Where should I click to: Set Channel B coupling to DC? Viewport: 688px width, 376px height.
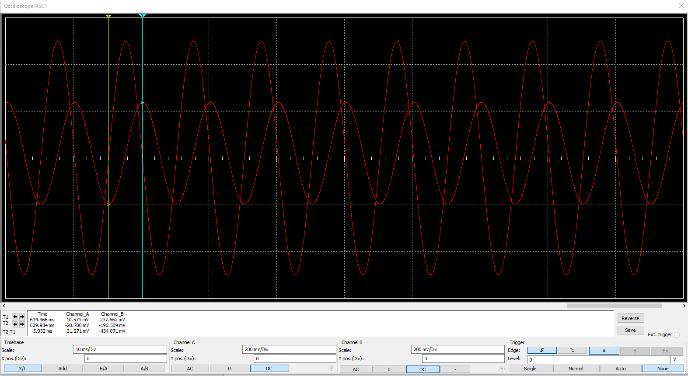point(423,369)
